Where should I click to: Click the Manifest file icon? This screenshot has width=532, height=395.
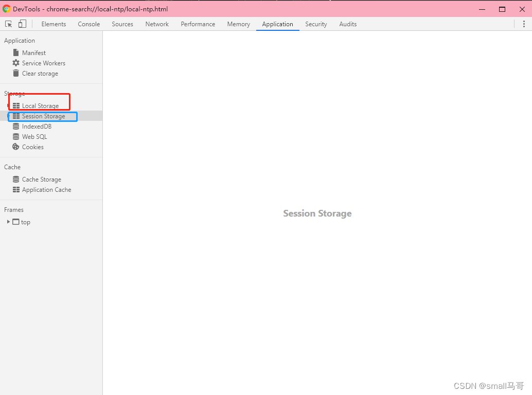16,52
